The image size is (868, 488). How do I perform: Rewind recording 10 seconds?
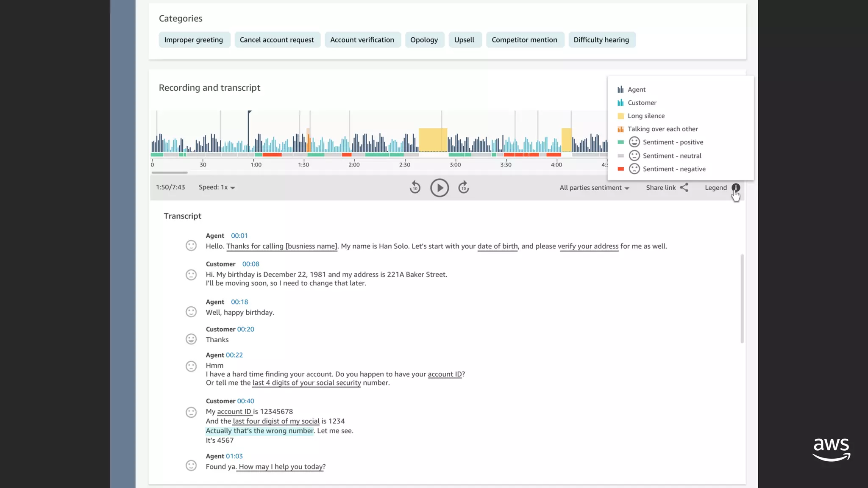(415, 187)
